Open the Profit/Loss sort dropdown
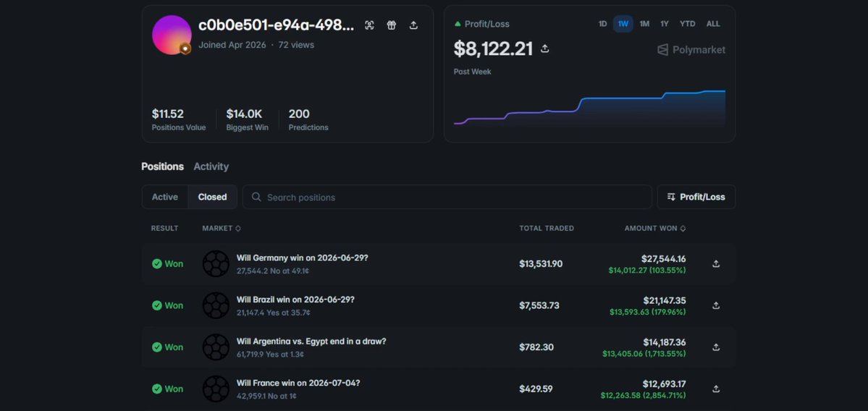The width and height of the screenshot is (868, 411). (696, 197)
